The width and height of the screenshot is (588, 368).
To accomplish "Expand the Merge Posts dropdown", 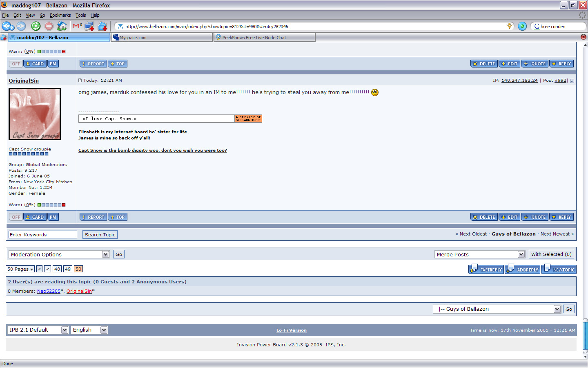I will [479, 254].
